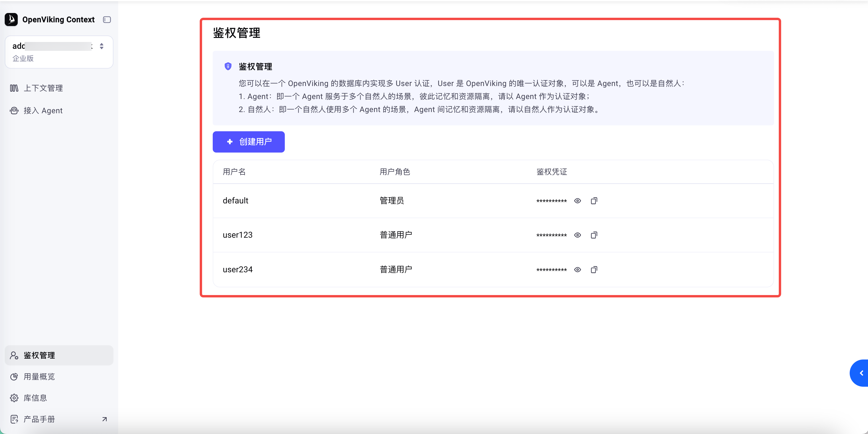Viewport: 868px width, 434px height.
Task: Click the 企业版 edition label
Action: (23, 58)
